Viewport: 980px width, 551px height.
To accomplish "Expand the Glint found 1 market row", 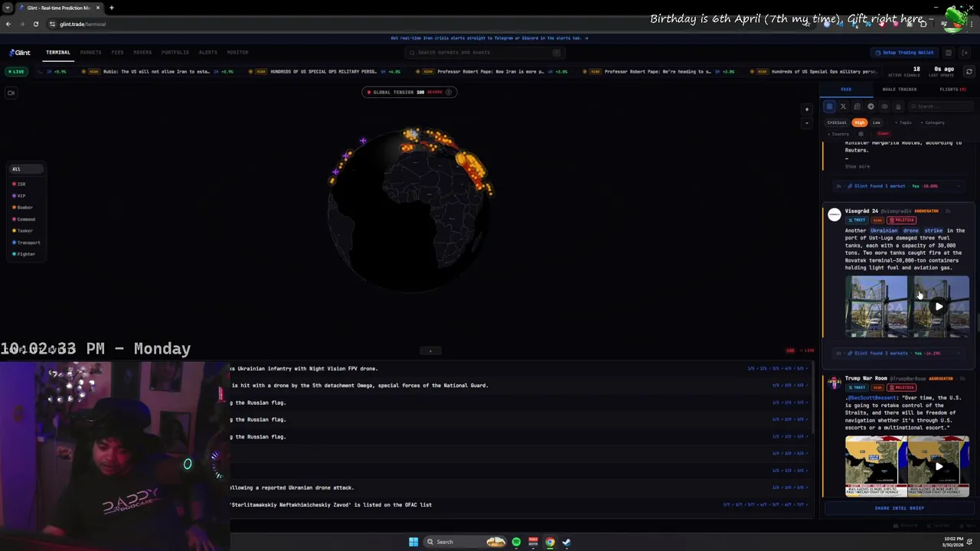I will point(898,186).
